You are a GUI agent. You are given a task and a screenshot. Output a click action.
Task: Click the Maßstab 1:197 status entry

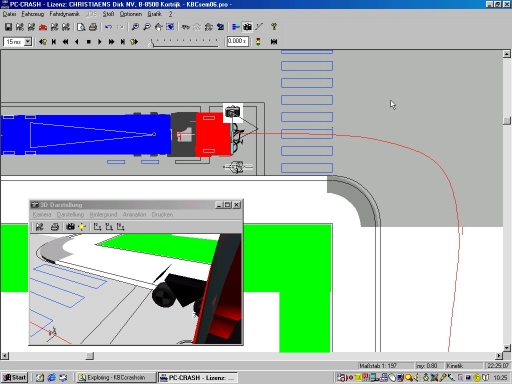click(x=385, y=366)
